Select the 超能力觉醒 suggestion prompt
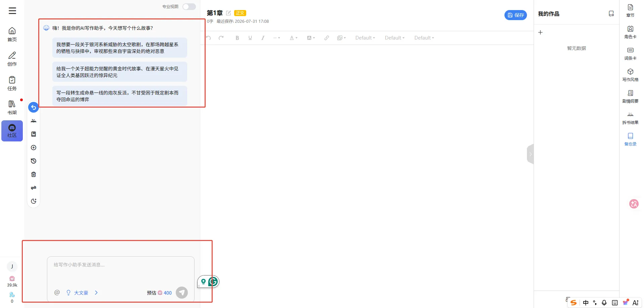Image resolution: width=644 pixels, height=308 pixels. 120,72
